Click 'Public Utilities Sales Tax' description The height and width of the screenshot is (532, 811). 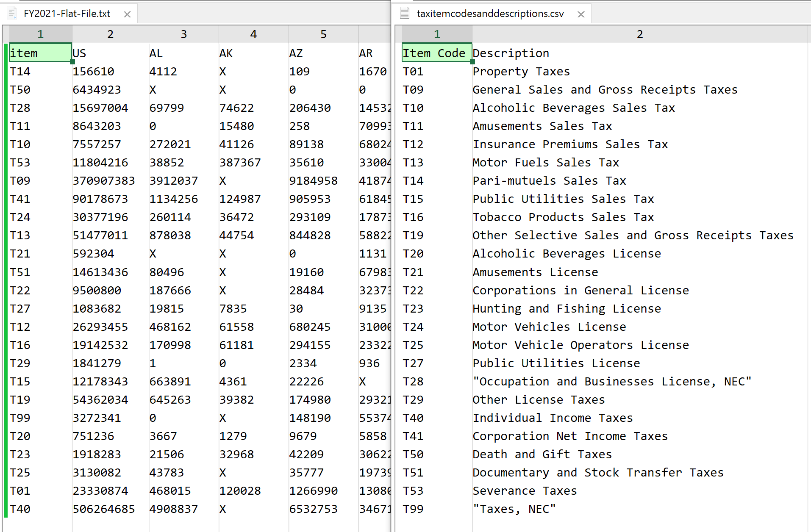coord(563,199)
